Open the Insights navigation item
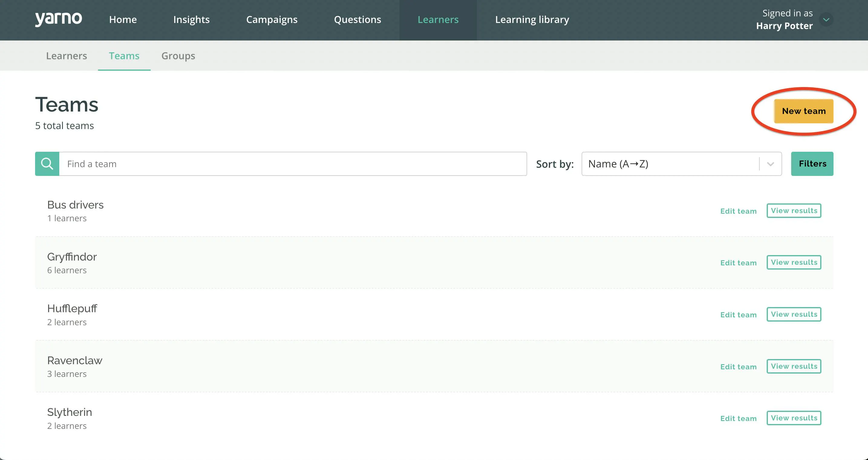This screenshot has width=868, height=460. tap(191, 20)
